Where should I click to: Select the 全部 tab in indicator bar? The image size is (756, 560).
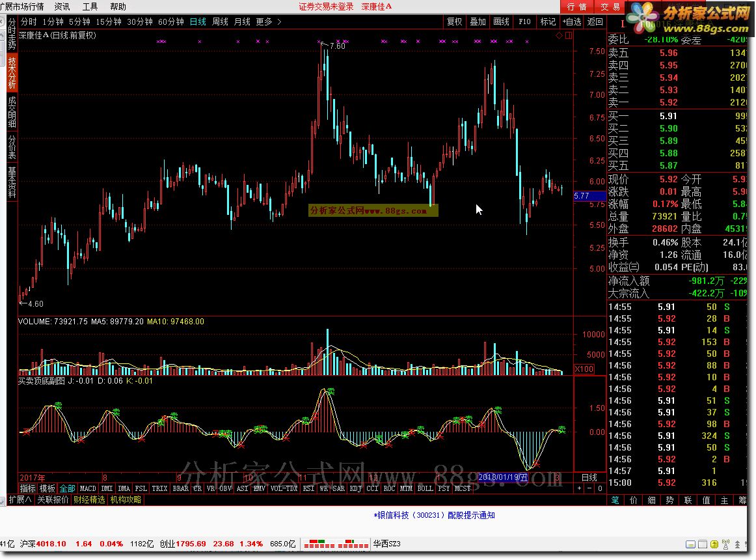[67, 488]
